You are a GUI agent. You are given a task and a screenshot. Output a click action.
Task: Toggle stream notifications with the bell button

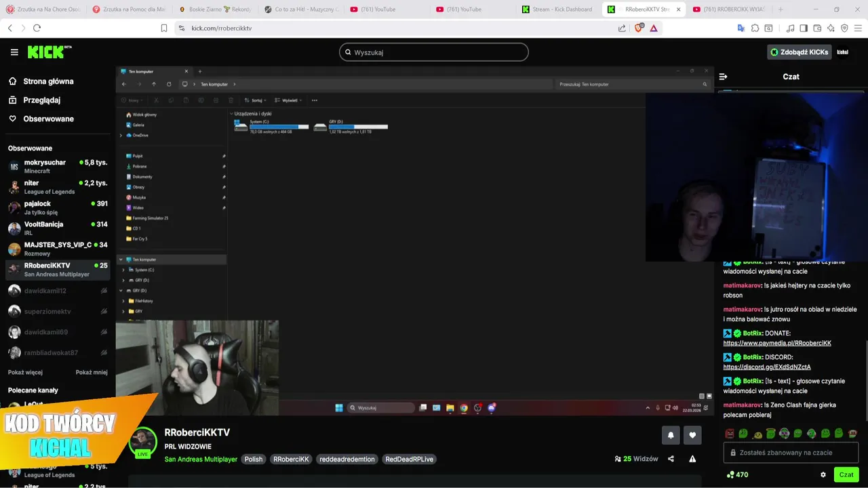[671, 435]
